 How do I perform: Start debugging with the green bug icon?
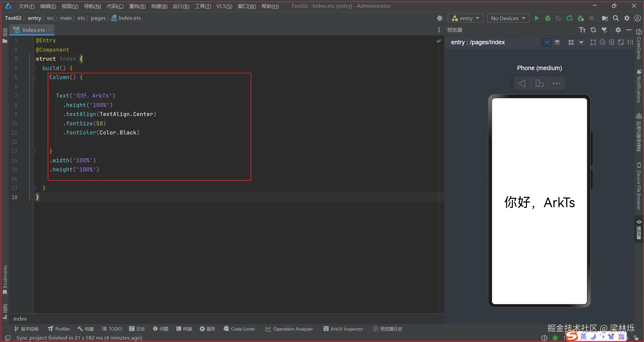548,18
